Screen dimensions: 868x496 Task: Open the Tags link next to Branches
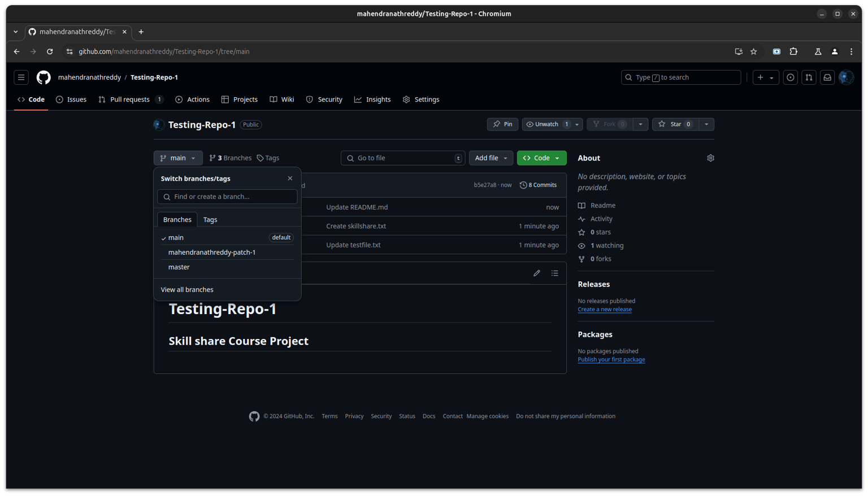point(268,158)
